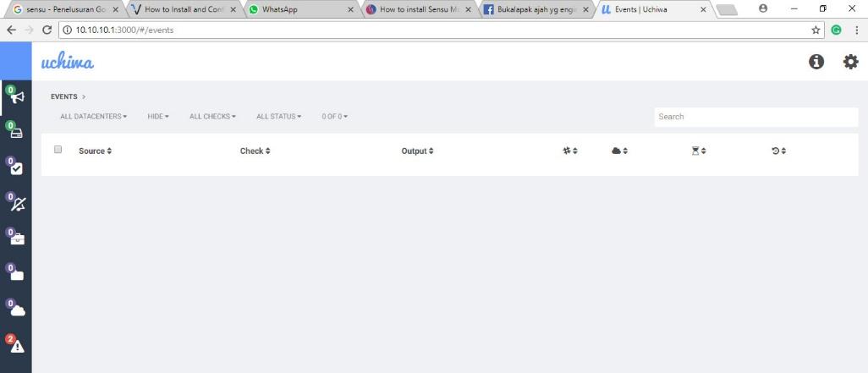The width and height of the screenshot is (868, 373).
Task: Sort events by datacenter cloud column
Action: 619,151
